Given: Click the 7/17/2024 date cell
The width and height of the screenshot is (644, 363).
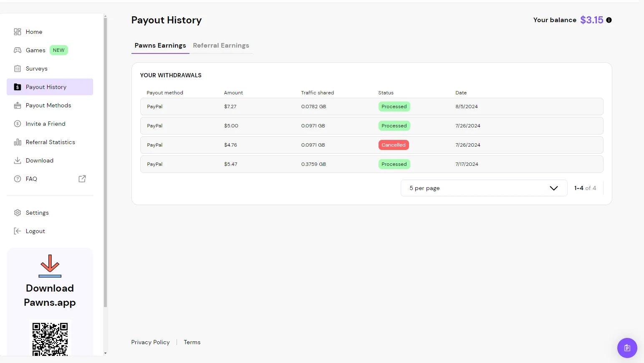Looking at the screenshot, I should coord(467,164).
